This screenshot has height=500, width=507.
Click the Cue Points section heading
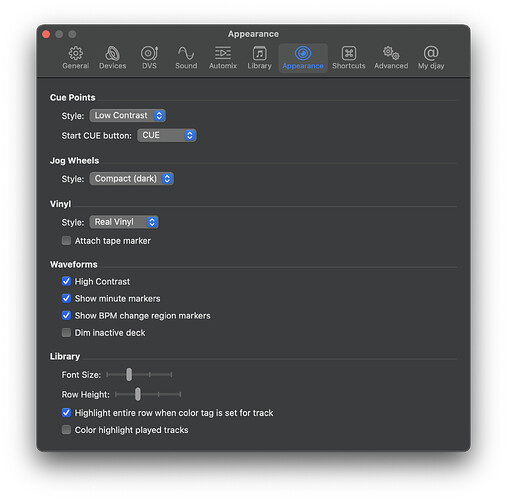click(73, 97)
